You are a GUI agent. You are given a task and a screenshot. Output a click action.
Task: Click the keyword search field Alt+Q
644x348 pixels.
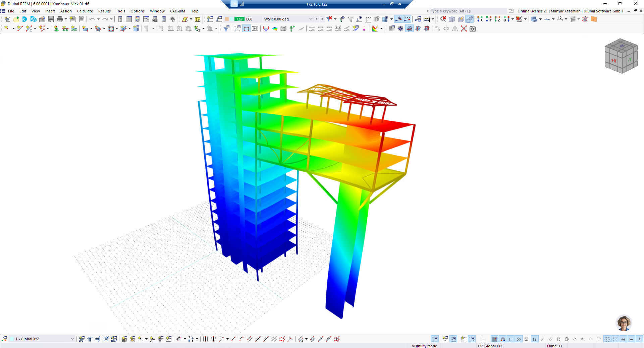click(466, 11)
